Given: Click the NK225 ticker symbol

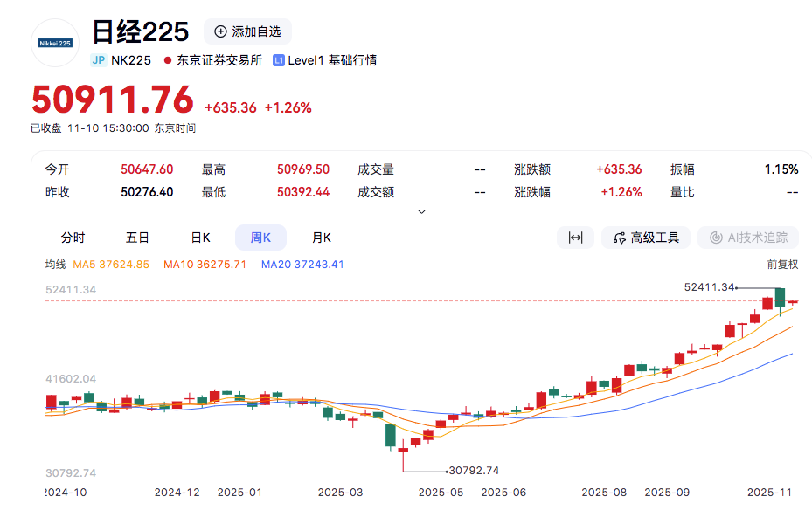Looking at the screenshot, I should (131, 60).
